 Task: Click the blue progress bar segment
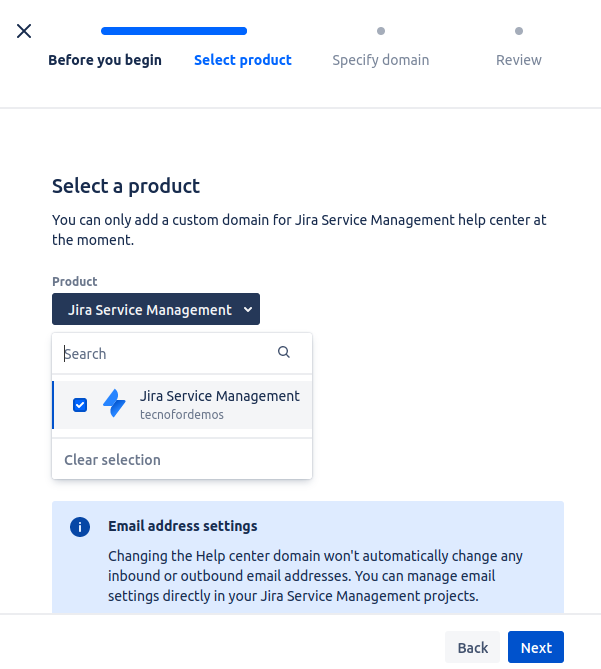(x=174, y=31)
